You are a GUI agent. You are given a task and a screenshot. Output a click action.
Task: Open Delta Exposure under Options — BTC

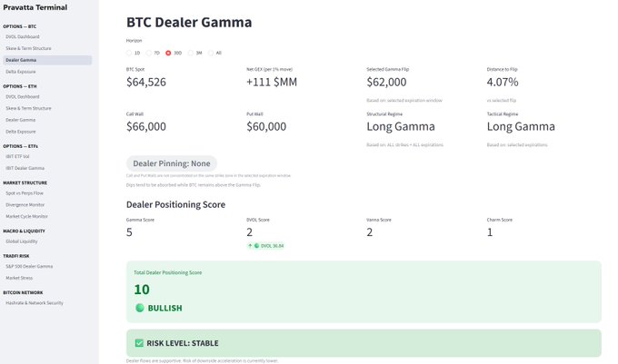tap(21, 72)
